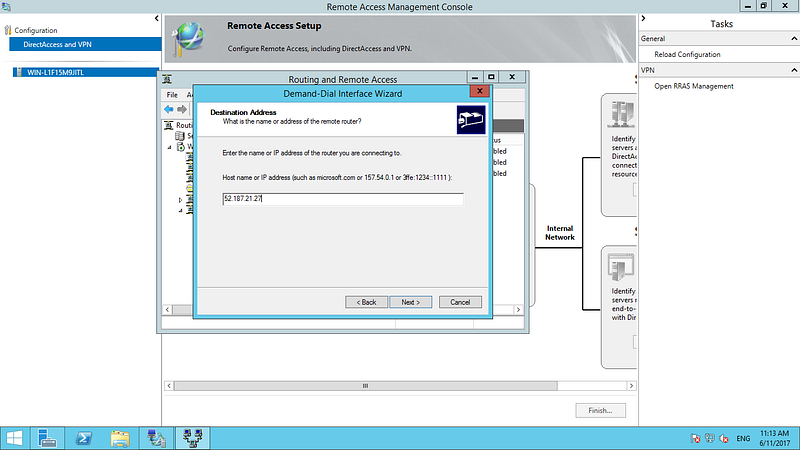The width and height of the screenshot is (800, 450).
Task: Click the infrastructure servers icon in diagram
Action: pyautogui.click(x=621, y=114)
